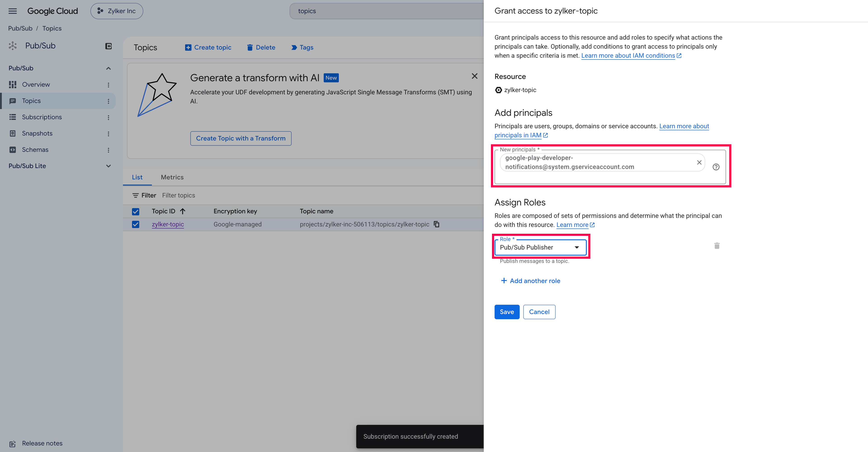Open the Overview page in the sidebar

pos(36,85)
